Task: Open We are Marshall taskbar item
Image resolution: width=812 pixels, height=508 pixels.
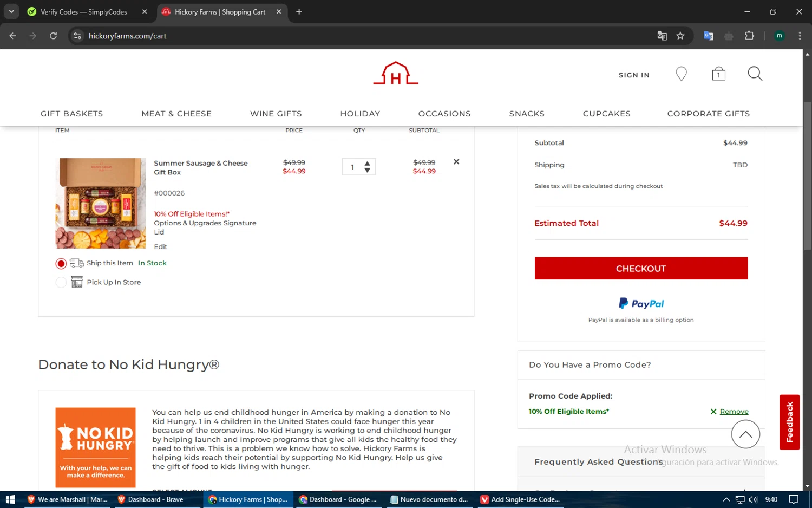Action: tap(68, 499)
